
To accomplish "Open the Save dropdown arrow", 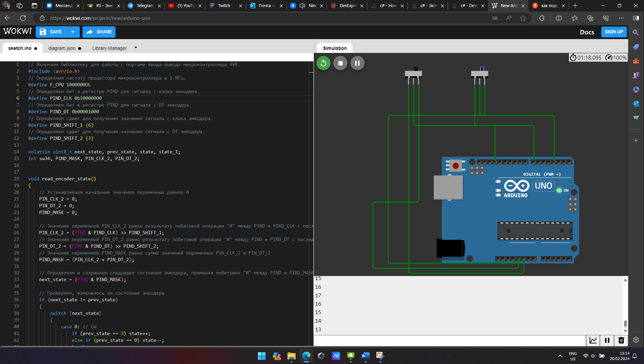I will click(72, 32).
